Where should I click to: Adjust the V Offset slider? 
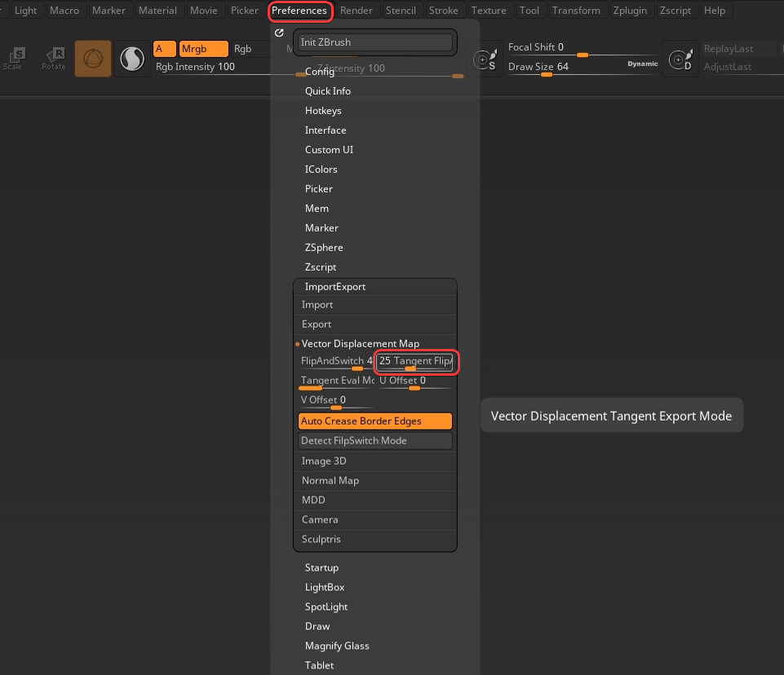[x=336, y=401]
